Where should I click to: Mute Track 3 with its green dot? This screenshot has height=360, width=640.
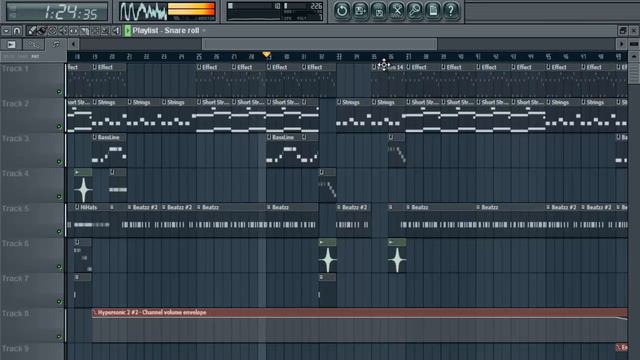59,162
